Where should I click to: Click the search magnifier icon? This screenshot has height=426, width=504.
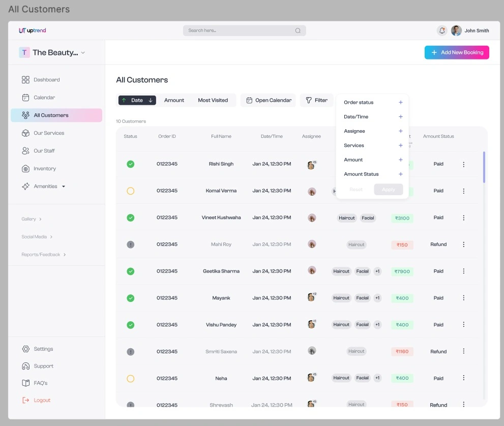tap(298, 31)
